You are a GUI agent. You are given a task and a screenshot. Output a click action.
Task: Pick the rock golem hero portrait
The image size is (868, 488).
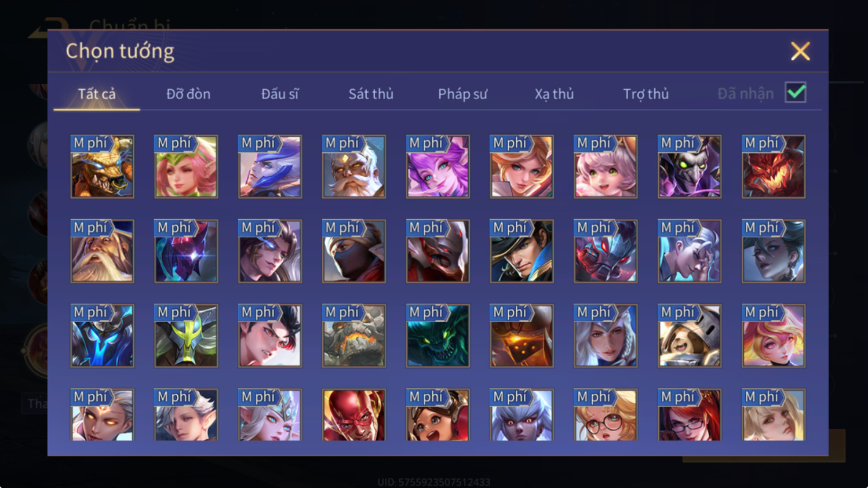(354, 336)
